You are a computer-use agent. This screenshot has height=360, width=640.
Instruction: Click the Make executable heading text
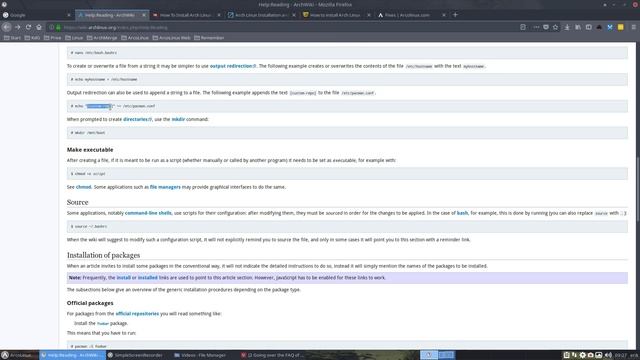click(x=90, y=150)
